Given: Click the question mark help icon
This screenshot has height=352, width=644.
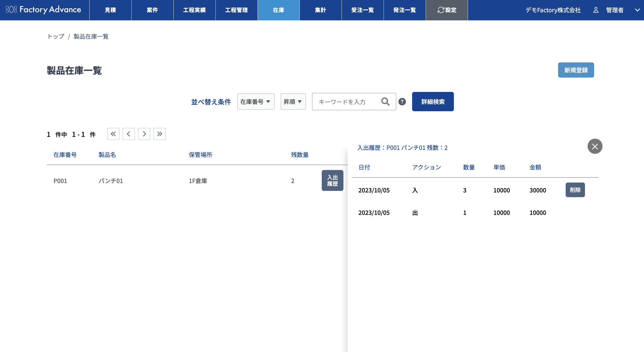Looking at the screenshot, I should 402,102.
